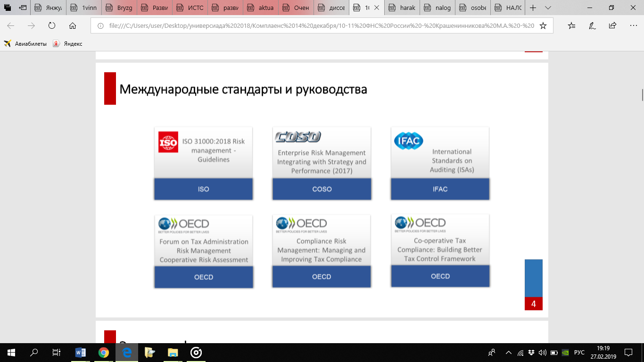Click the IFAC logo image

tap(409, 141)
